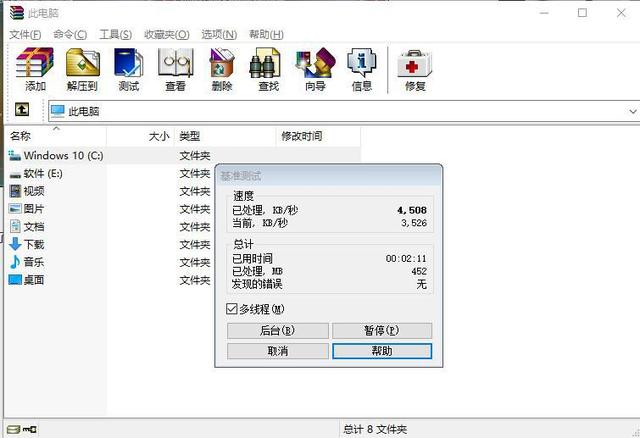This screenshot has height=438, width=640.
Task: Maximize the 此电脑 WinRAR window
Action: tap(582, 13)
